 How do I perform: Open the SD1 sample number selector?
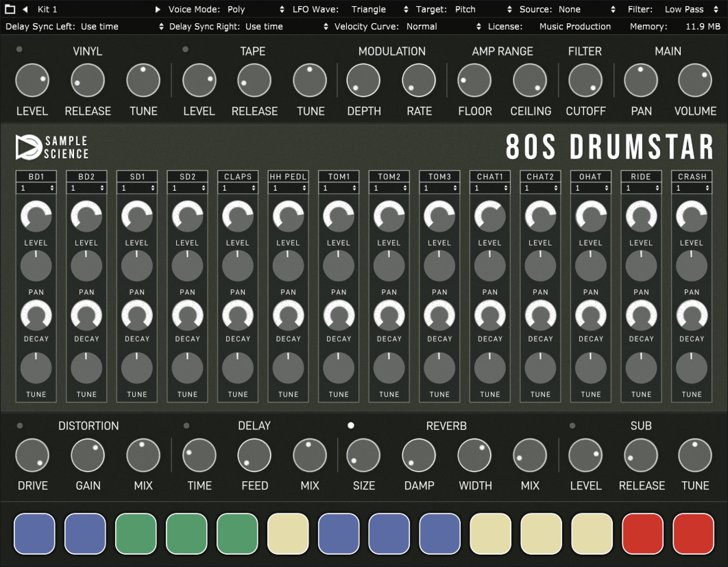[137, 188]
